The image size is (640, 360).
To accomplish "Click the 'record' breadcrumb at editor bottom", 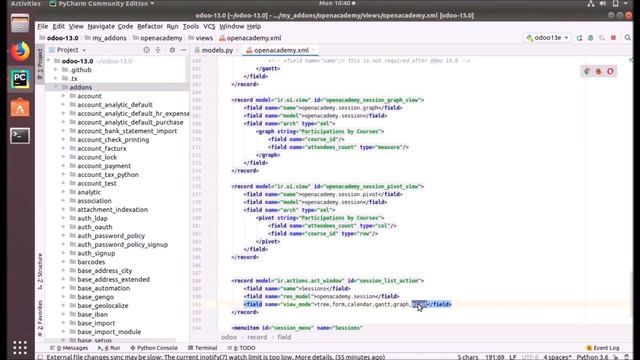I will coord(257,337).
